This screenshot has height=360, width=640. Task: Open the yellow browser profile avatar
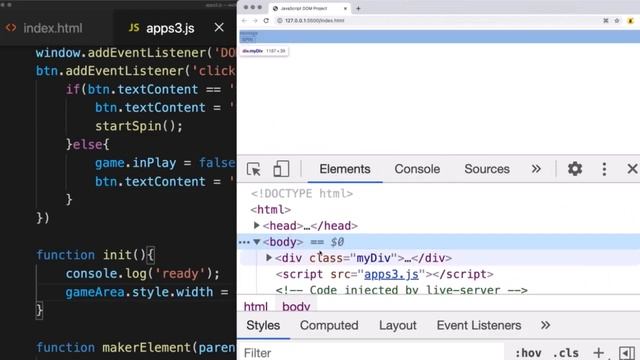click(x=630, y=20)
